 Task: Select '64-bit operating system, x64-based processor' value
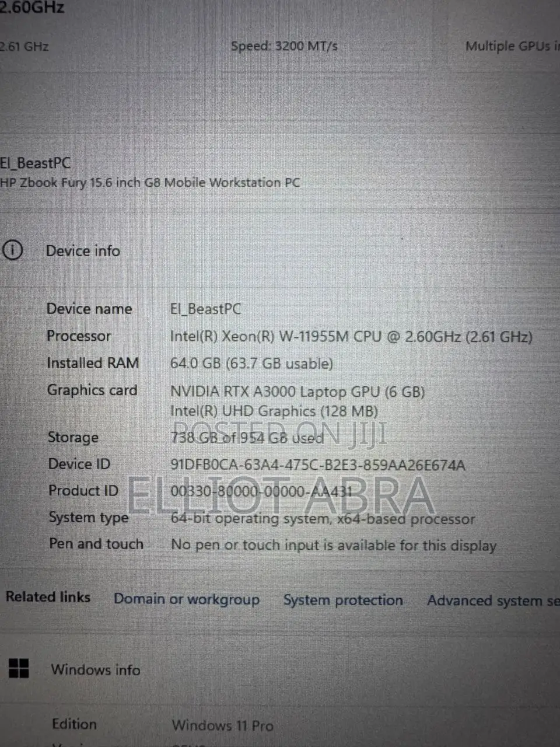click(323, 519)
